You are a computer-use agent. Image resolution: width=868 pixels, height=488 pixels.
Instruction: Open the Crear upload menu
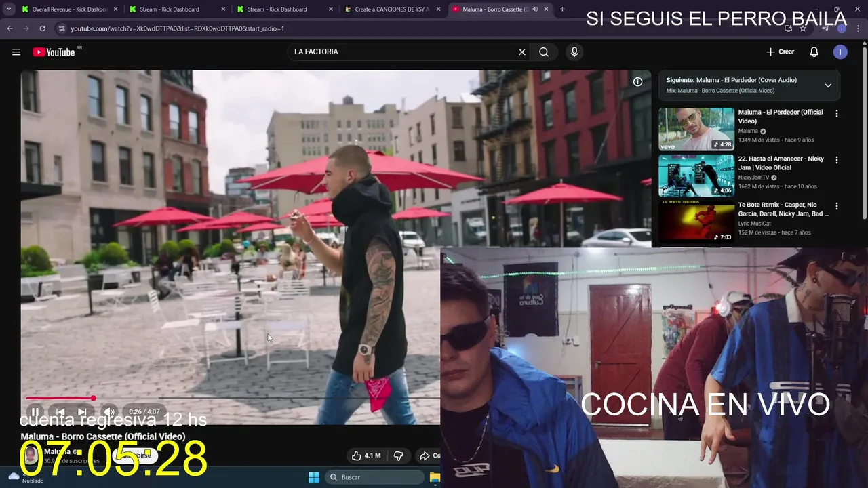(781, 52)
